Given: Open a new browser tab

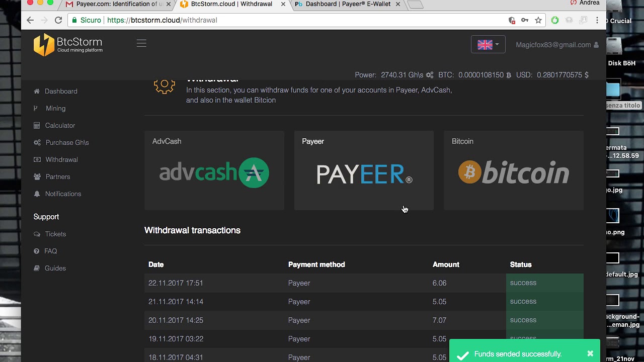Looking at the screenshot, I should pos(415,5).
